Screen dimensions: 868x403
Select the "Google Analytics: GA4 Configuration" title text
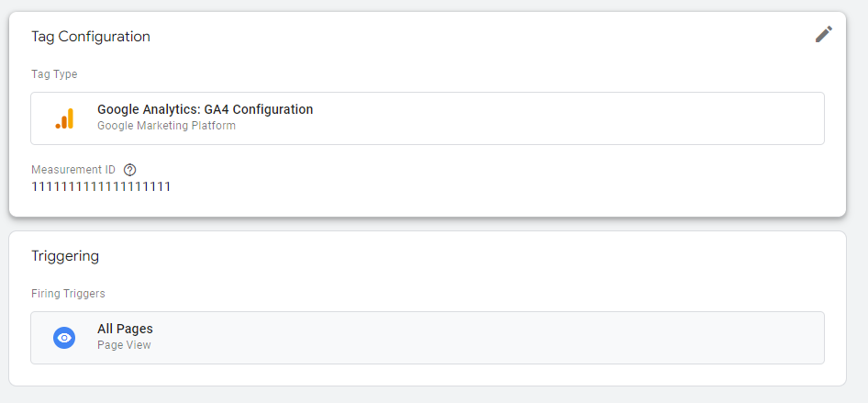pos(205,109)
